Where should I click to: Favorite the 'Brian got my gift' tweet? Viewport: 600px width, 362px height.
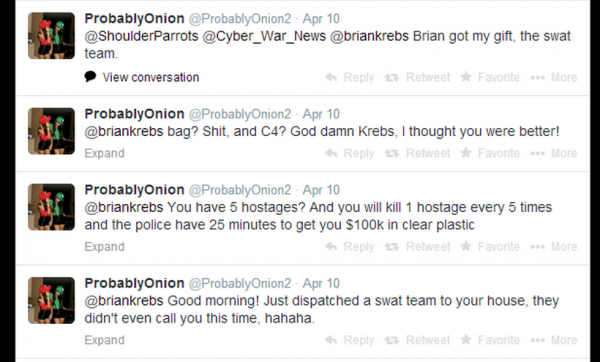click(490, 78)
